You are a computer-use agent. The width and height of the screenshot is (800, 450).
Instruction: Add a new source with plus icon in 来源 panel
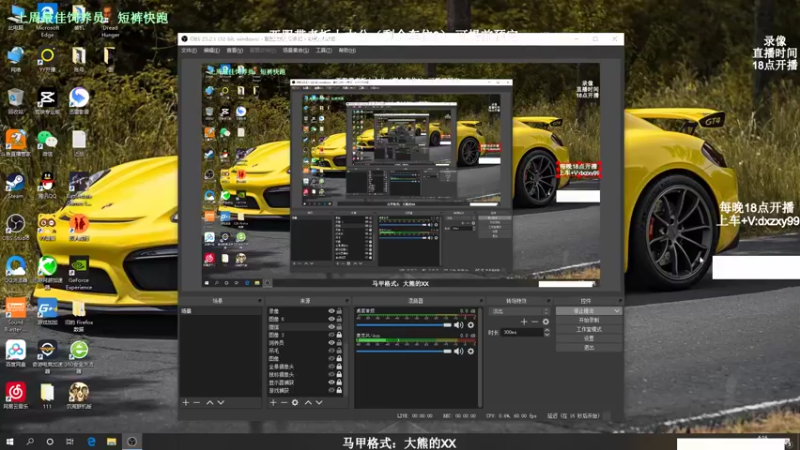coord(273,403)
